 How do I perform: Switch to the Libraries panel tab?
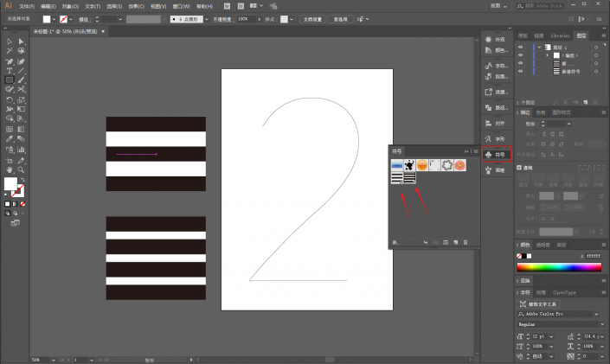coord(560,35)
